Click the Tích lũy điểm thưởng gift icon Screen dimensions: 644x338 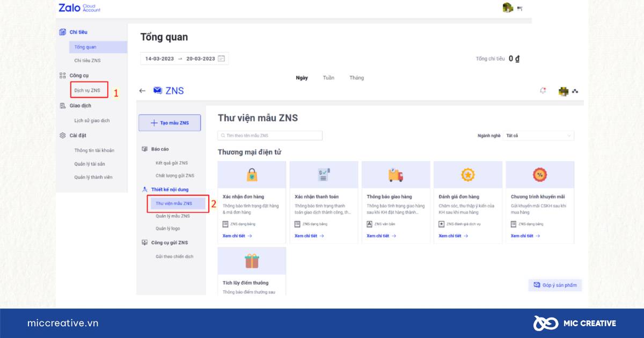(252, 261)
